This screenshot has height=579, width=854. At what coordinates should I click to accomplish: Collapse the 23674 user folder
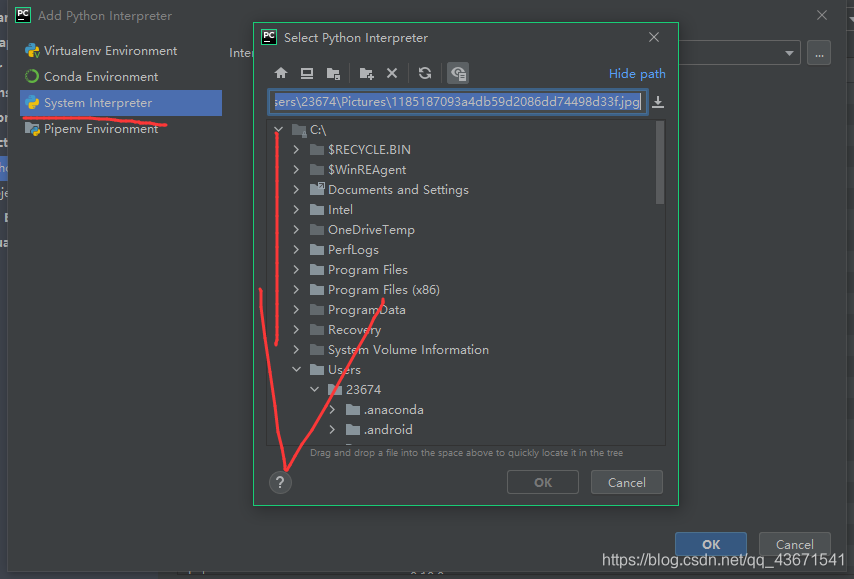314,389
